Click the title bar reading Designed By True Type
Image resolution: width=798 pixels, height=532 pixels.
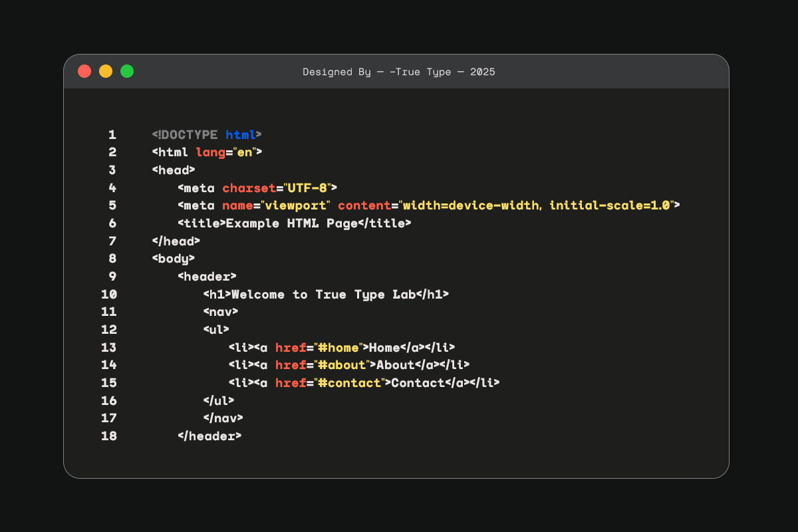399,72
